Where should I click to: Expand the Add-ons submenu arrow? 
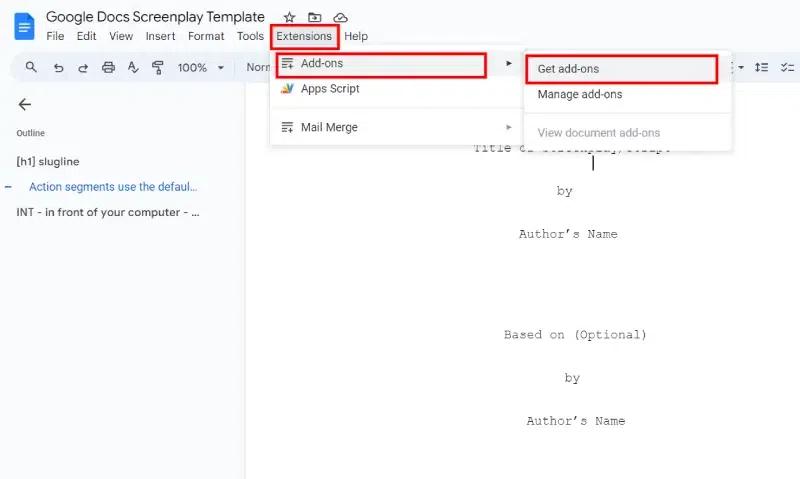[x=509, y=63]
